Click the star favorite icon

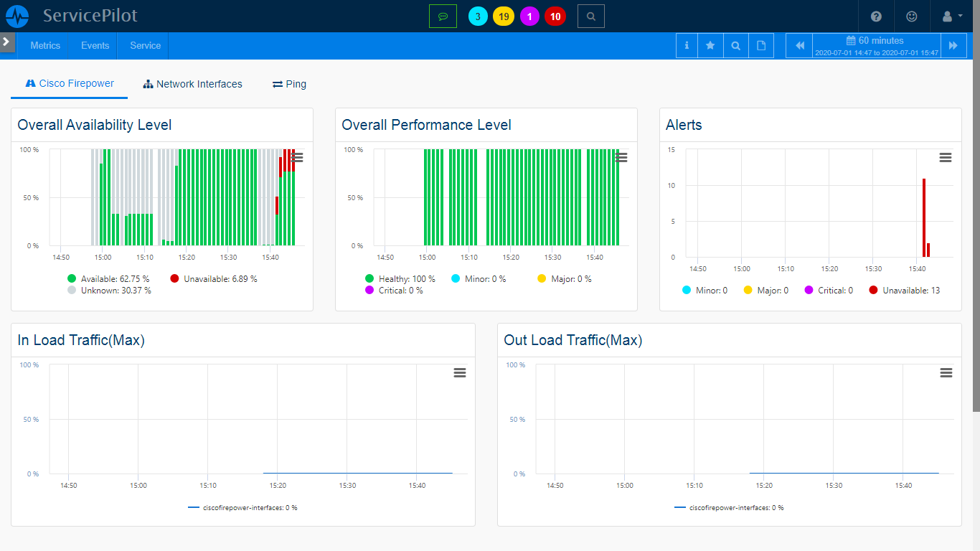710,45
